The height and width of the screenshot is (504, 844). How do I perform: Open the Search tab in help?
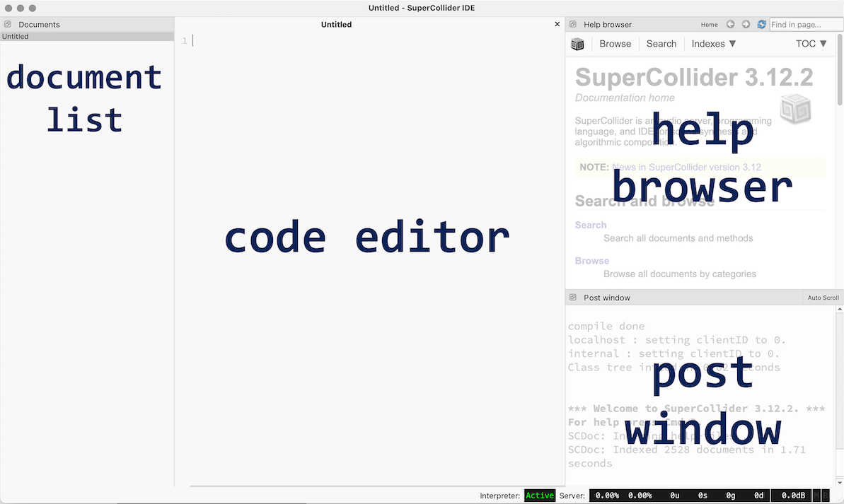pos(661,44)
